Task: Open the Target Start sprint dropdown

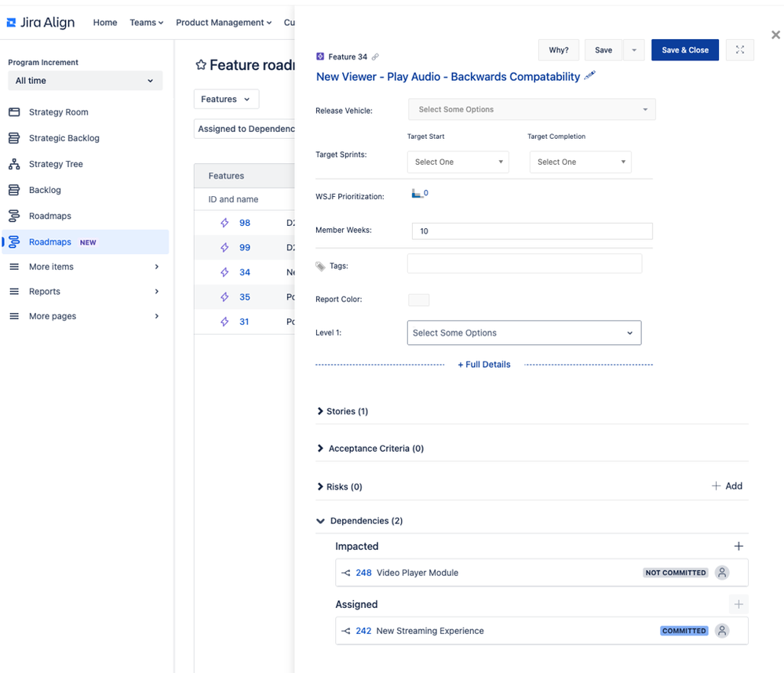Action: point(458,162)
